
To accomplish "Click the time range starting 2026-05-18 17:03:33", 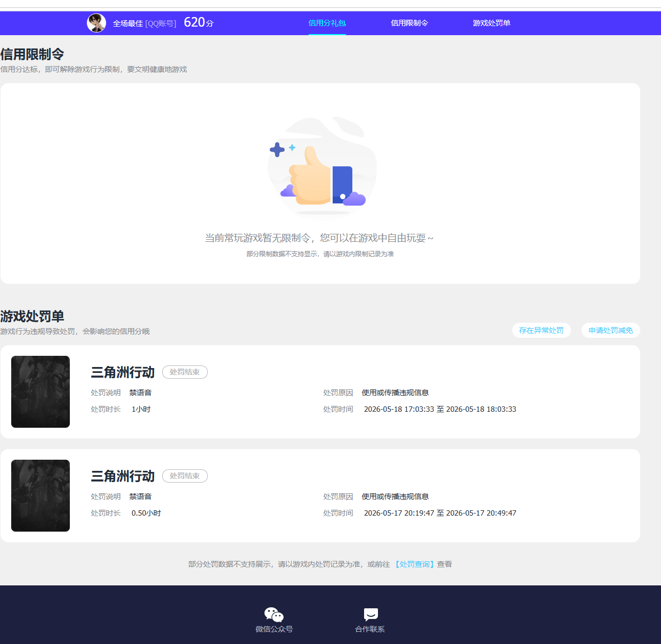I will [x=440, y=409].
